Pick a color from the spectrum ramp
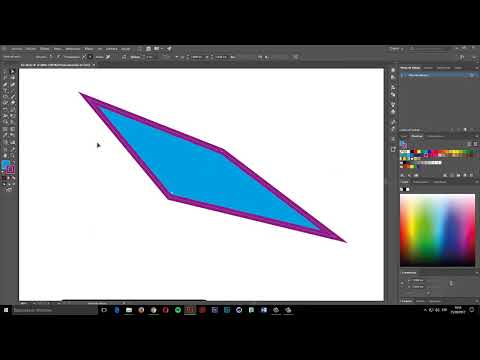Screen dimensions: 480x360 (x=437, y=230)
